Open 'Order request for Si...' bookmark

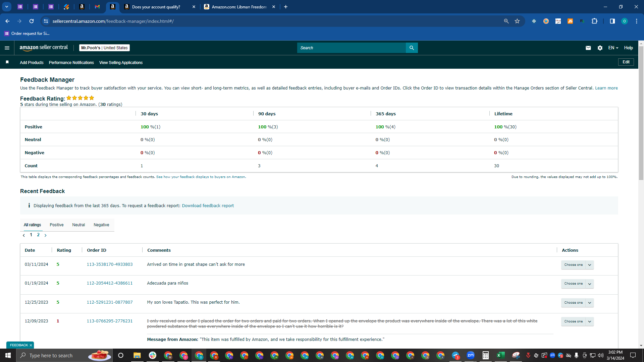pos(27,34)
